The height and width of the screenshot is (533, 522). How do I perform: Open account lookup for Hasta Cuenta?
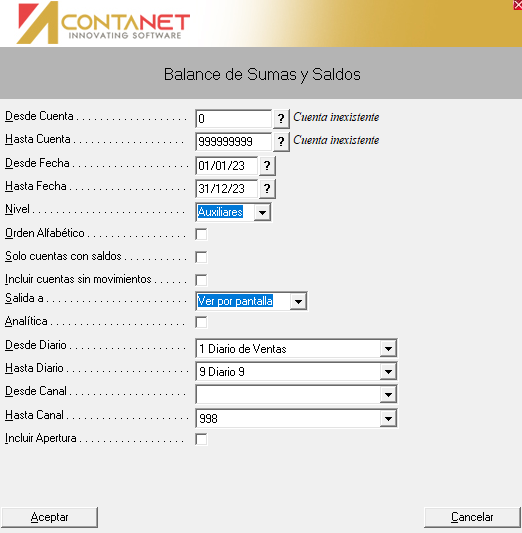click(281, 141)
